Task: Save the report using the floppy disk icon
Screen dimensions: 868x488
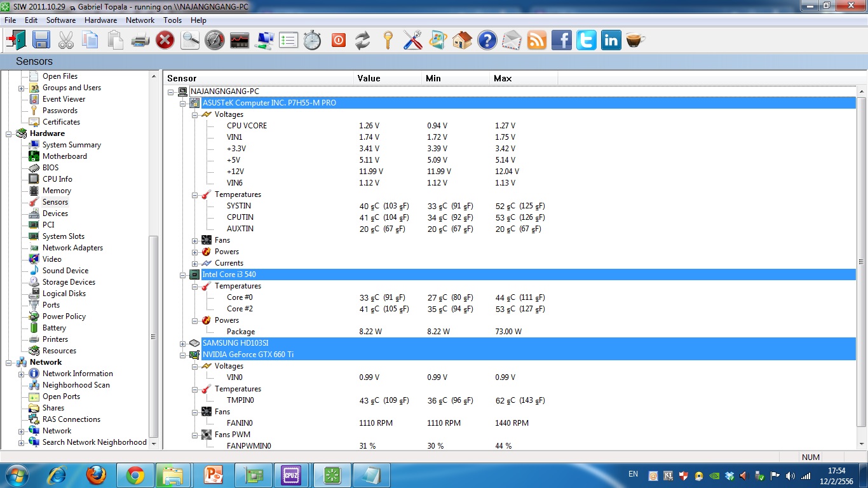Action: (41, 41)
